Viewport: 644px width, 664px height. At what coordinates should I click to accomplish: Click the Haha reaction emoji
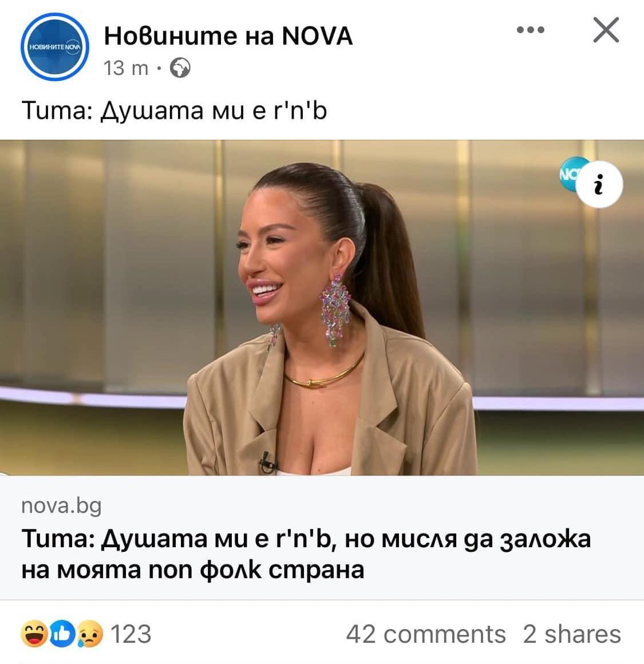34,634
